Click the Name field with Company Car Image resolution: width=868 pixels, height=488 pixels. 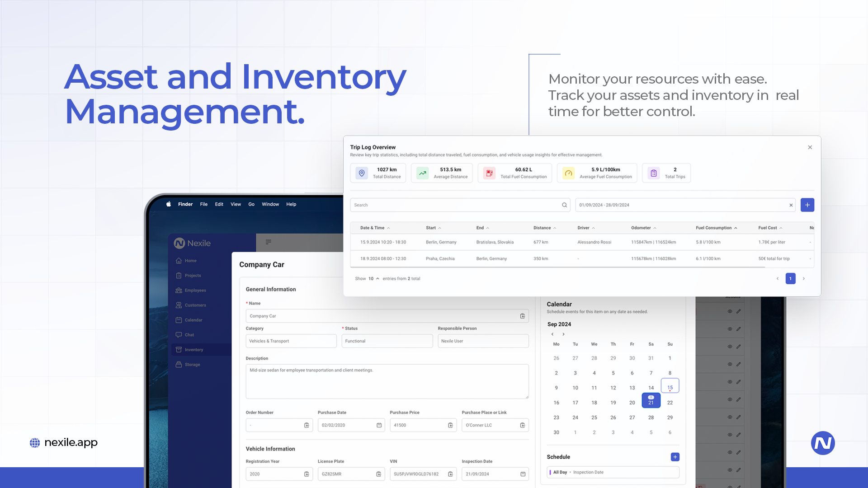click(x=387, y=316)
